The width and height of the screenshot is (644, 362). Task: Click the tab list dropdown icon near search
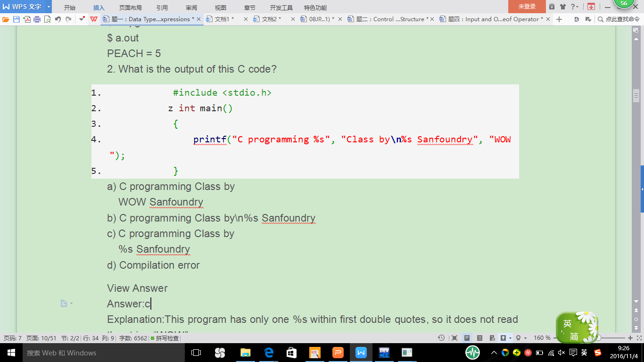click(589, 19)
